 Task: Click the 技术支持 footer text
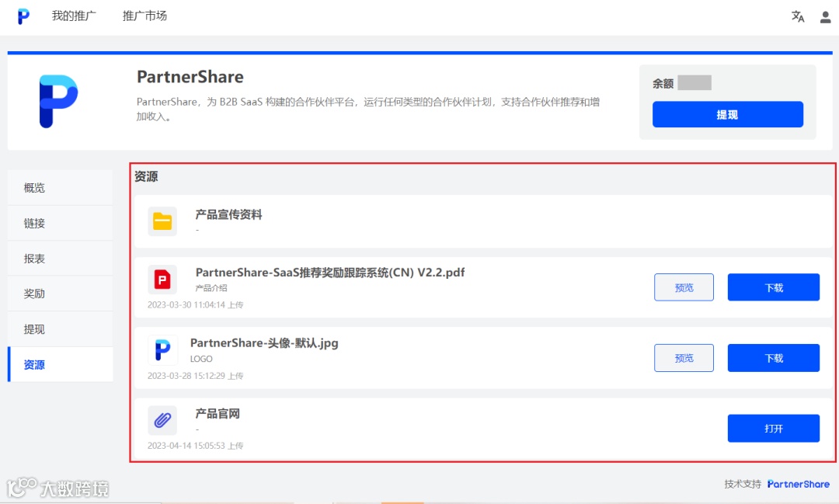click(x=743, y=485)
